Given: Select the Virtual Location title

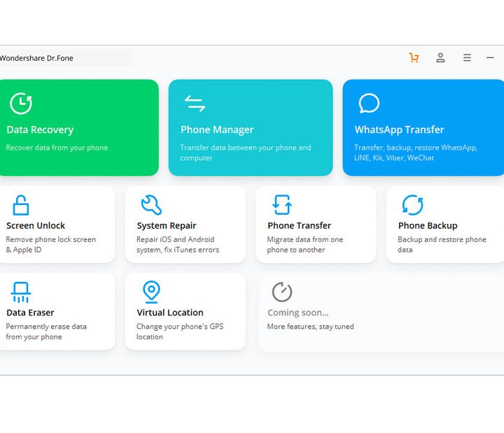Looking at the screenshot, I should click(x=170, y=313).
